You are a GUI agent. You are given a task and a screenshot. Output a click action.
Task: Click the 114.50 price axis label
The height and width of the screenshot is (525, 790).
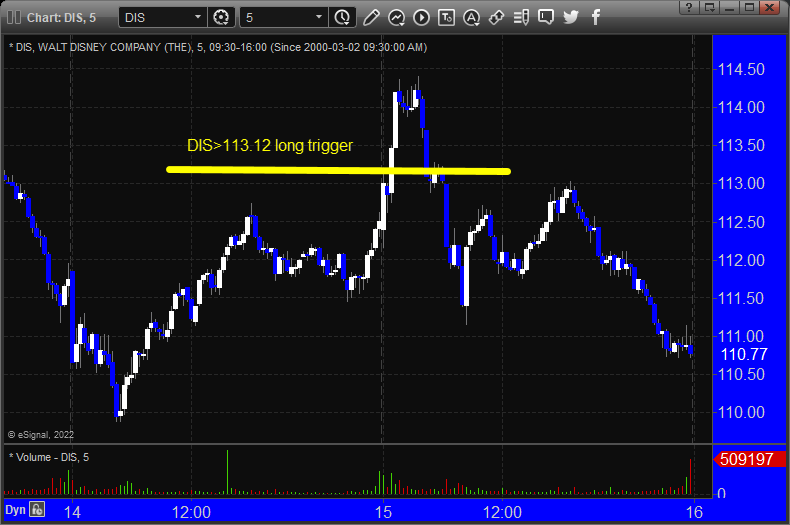pos(741,69)
